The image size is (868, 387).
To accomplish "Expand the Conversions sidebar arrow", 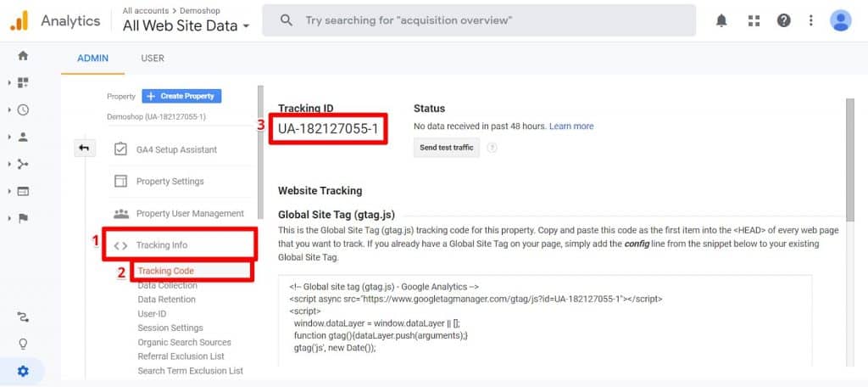I will [x=9, y=218].
